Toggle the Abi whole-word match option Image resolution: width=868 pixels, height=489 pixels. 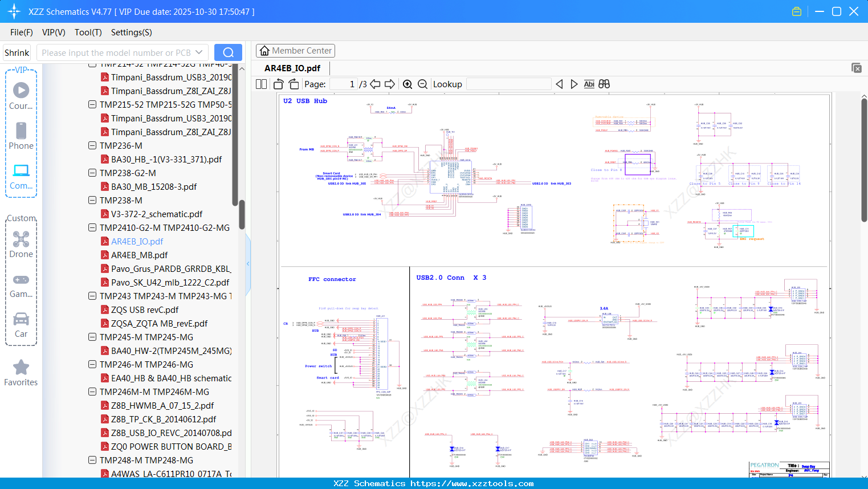click(x=589, y=84)
